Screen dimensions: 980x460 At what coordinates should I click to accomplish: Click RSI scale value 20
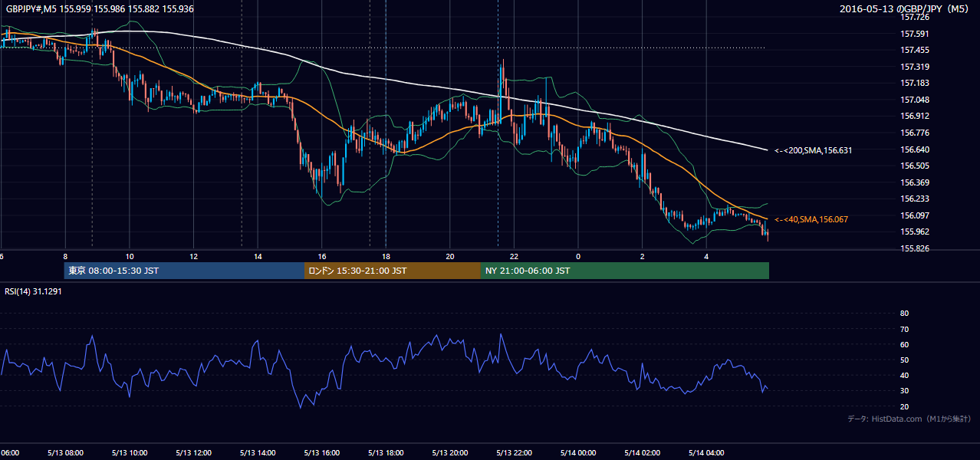point(904,406)
